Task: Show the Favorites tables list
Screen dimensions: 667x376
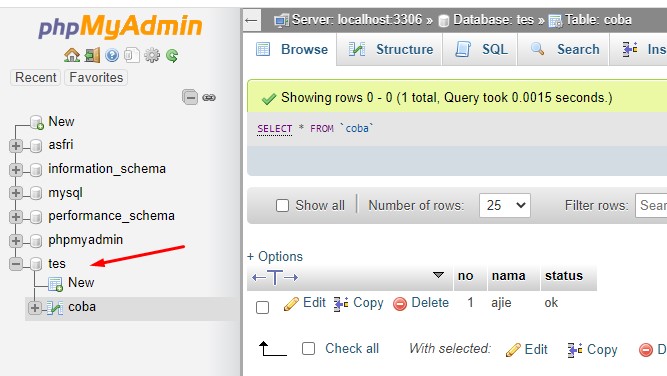Action: click(x=96, y=77)
